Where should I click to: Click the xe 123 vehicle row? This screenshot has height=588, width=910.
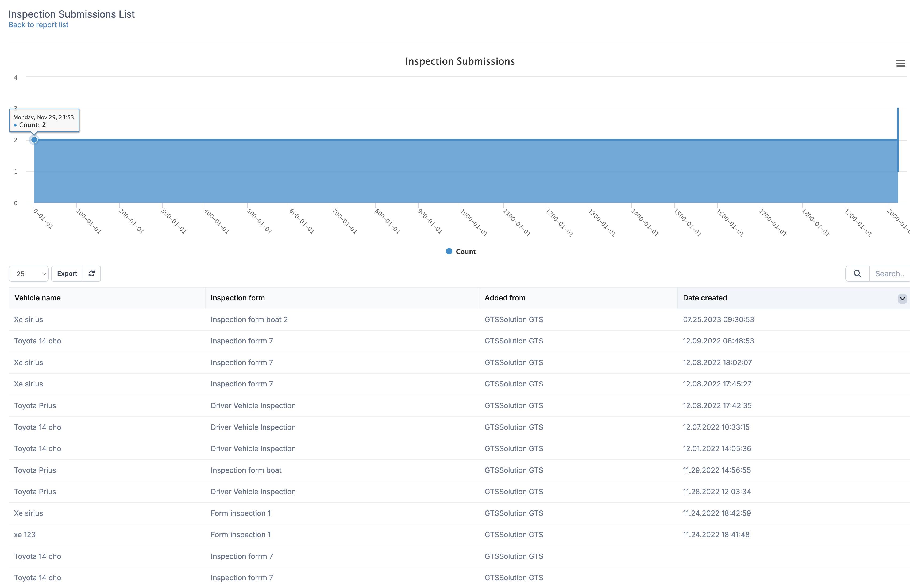[x=25, y=535]
